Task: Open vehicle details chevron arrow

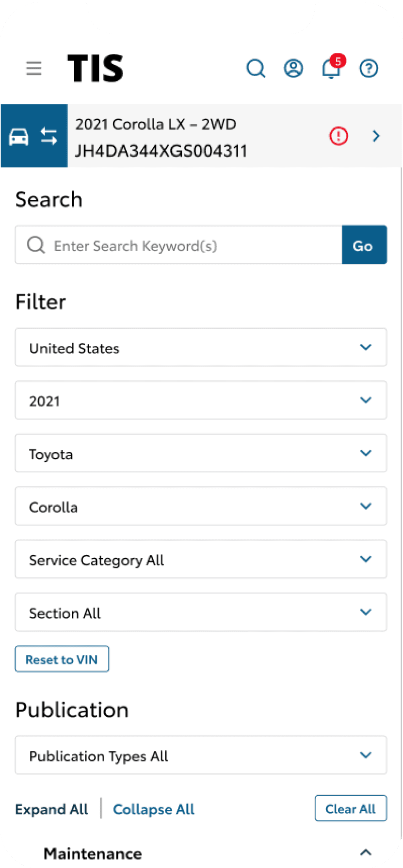Action: coord(376,136)
